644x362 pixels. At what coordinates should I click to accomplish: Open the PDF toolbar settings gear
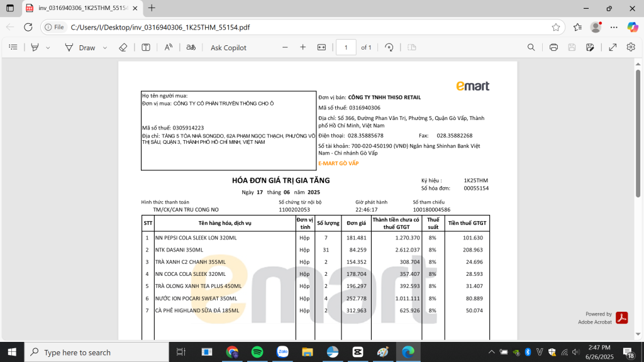tap(631, 48)
